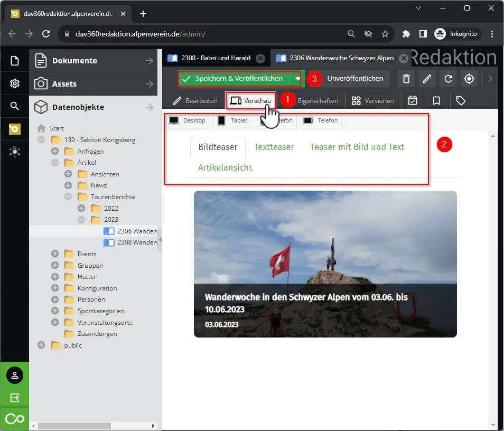Screen dimensions: 504x431
Task: Open the Speichern & Veröffentlichen dropdown arrow
Action: 298,79
